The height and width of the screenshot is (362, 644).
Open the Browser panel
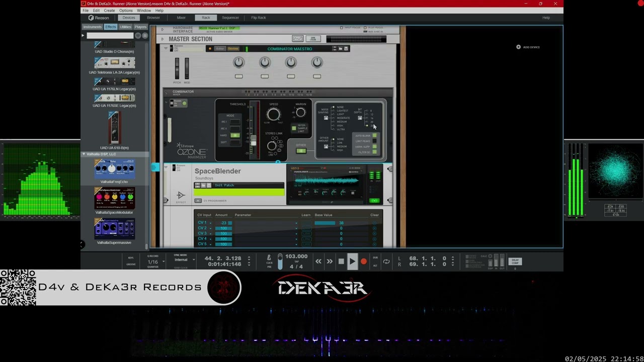click(153, 18)
